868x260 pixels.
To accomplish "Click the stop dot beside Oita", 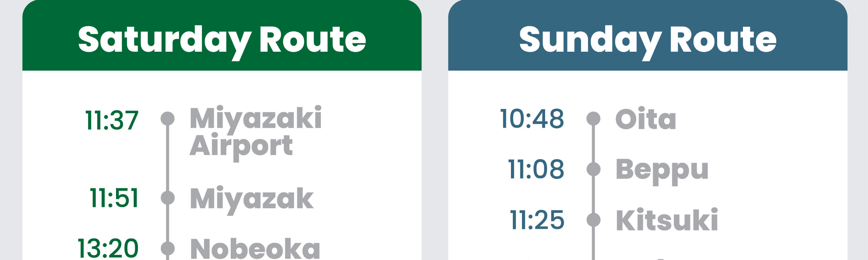I will (593, 118).
